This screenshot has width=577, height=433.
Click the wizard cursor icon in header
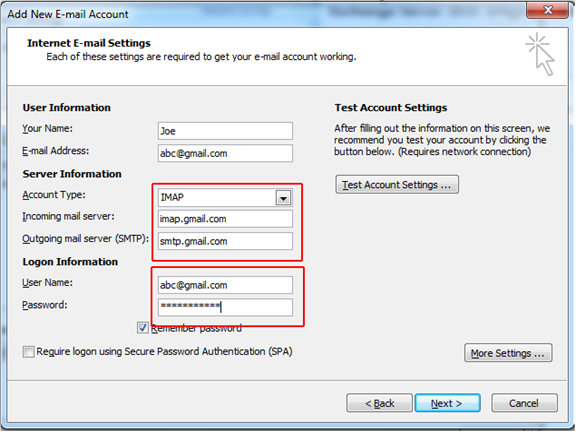tap(540, 54)
